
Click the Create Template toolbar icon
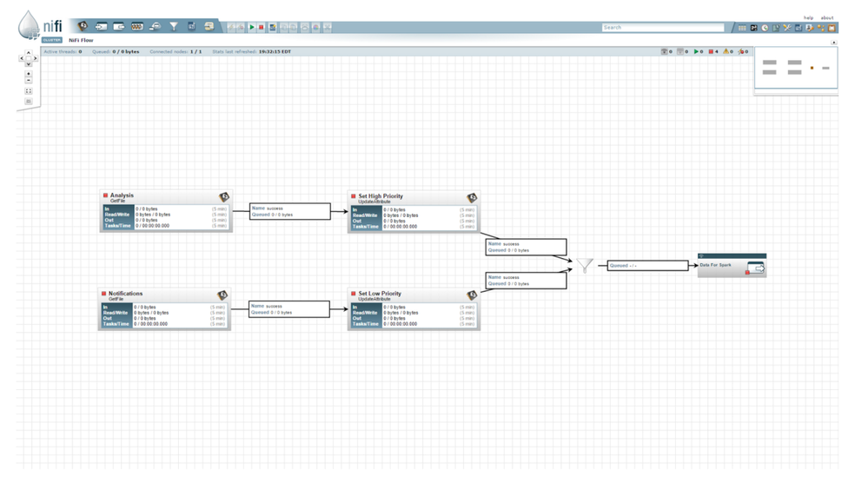tap(272, 27)
